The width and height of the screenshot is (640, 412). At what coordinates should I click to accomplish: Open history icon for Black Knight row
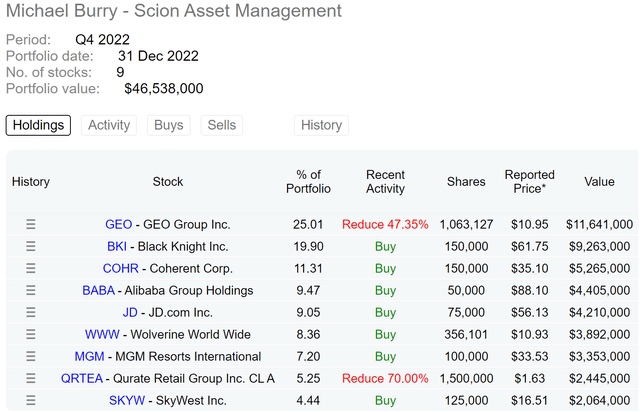(31, 246)
